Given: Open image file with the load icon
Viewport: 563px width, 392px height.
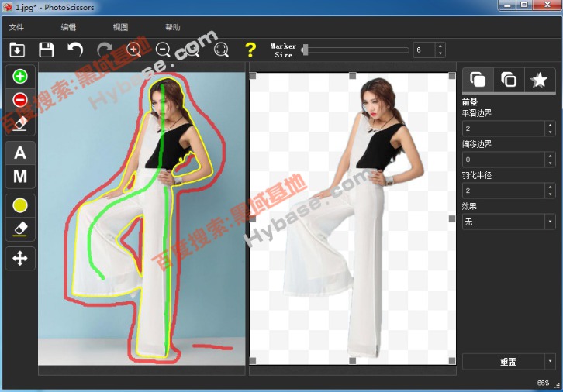Looking at the screenshot, I should [17, 50].
